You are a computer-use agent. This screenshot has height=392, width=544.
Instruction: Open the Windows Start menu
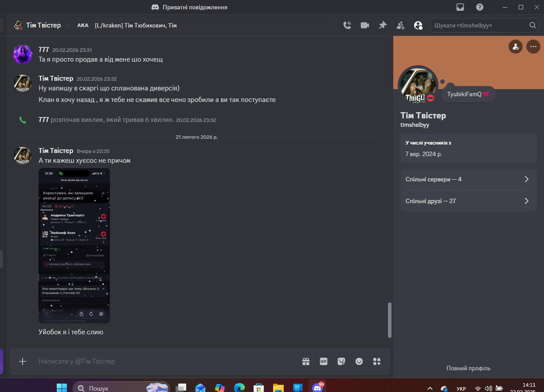click(62, 388)
